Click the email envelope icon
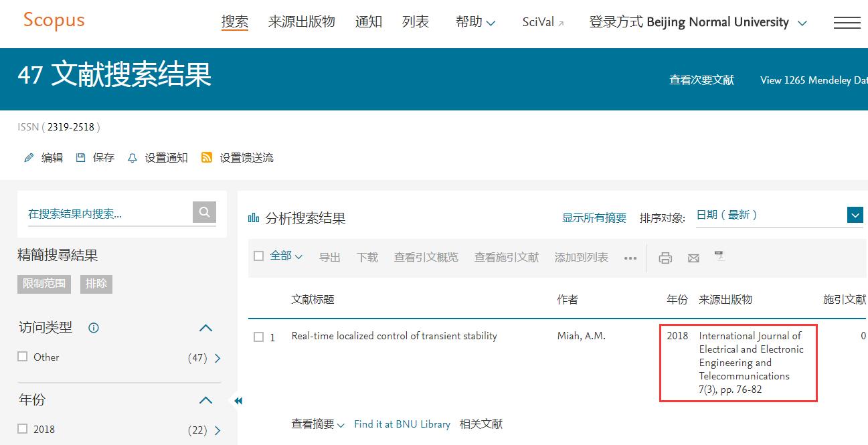Viewport: 868px width, 445px height. [693, 258]
